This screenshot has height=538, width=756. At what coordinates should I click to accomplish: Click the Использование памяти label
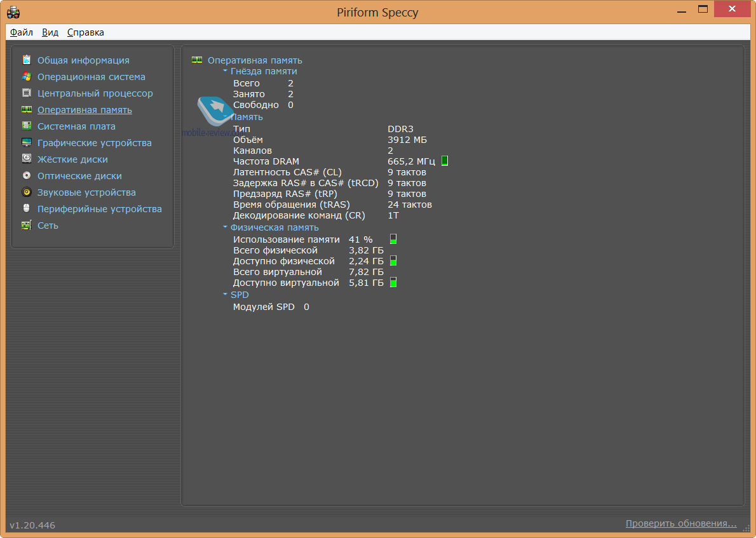click(287, 239)
